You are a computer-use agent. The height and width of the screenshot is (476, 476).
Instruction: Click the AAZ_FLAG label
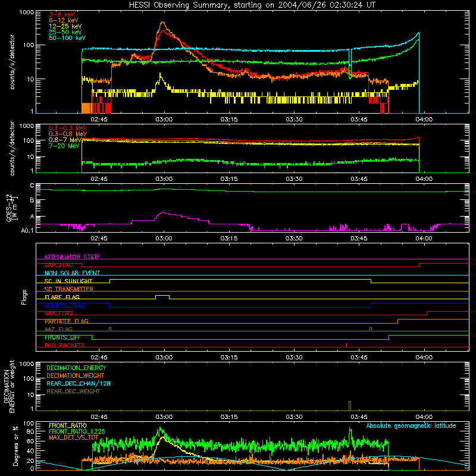click(58, 329)
